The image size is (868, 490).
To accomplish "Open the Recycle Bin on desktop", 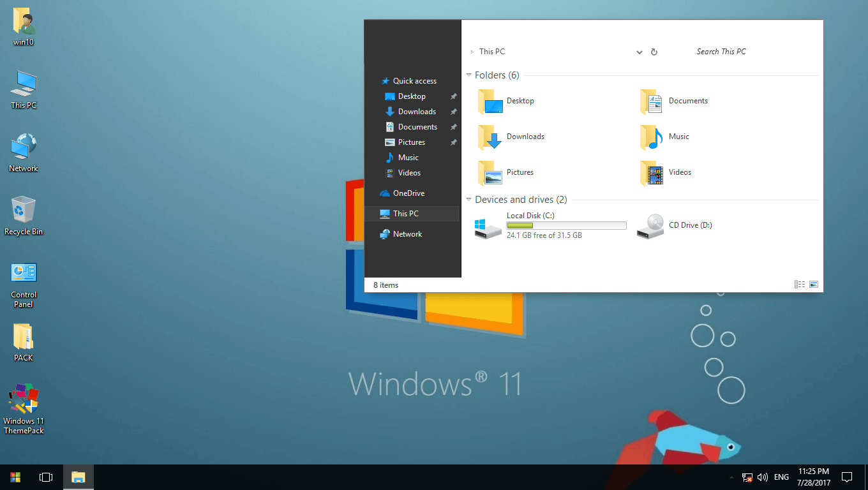I will [x=24, y=216].
